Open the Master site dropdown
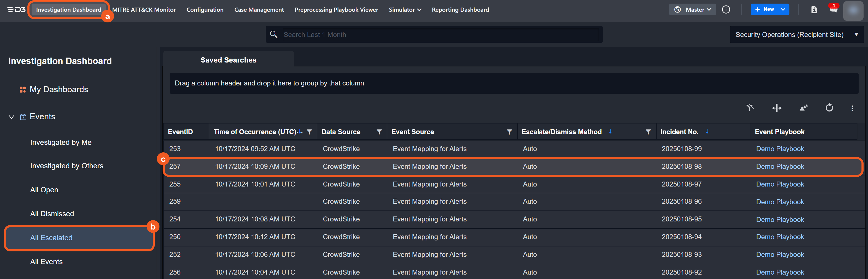Viewport: 868px width, 279px height. pyautogui.click(x=692, y=9)
